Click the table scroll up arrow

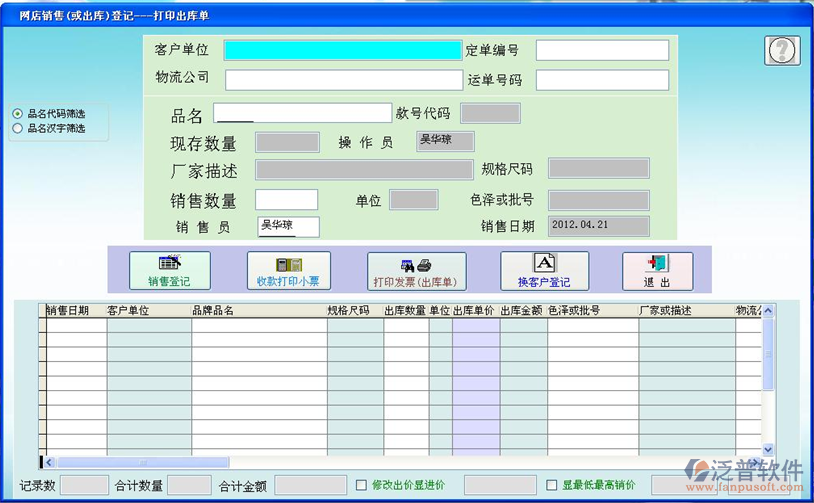coord(768,311)
